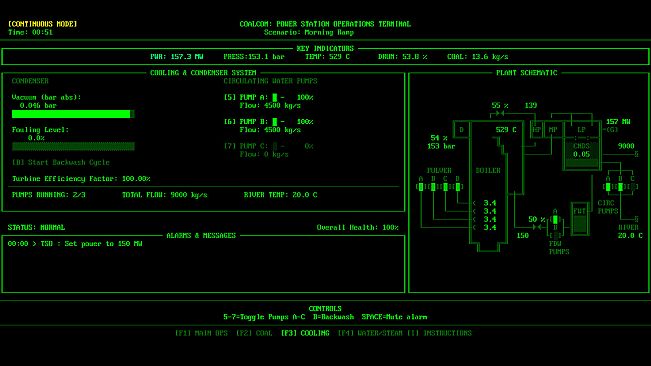Click Pump B Flow: 4500 kg/s value
651x366 pixels.
coord(270,130)
